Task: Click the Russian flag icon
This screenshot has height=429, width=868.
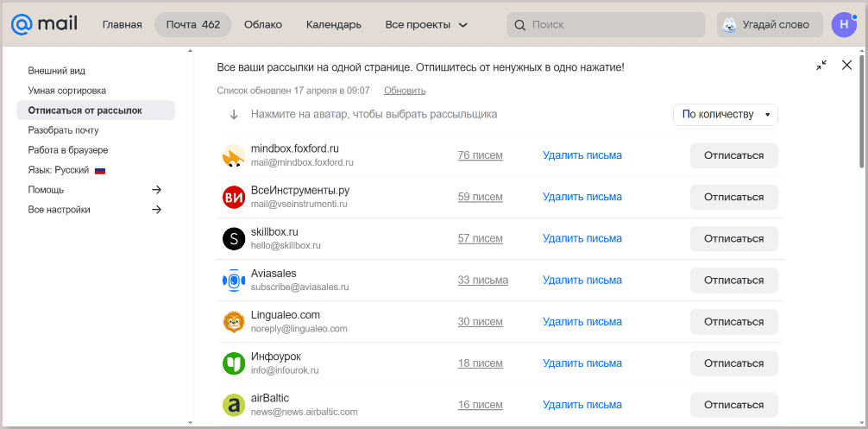Action: point(99,171)
